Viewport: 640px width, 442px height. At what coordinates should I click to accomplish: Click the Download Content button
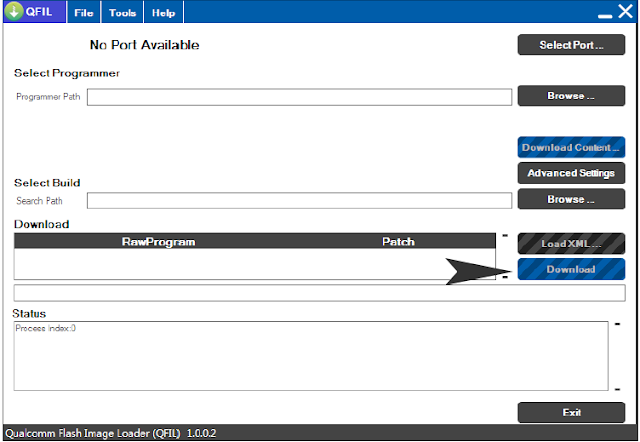571,147
